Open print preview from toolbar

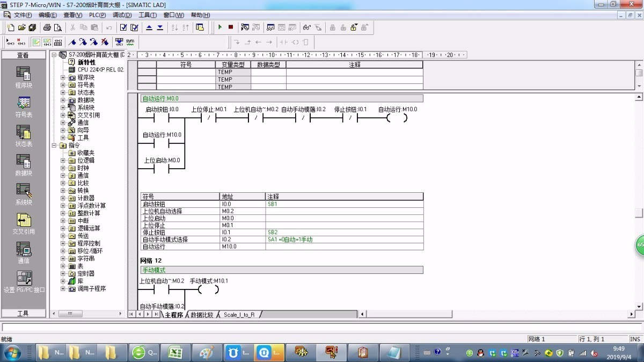[x=58, y=27]
